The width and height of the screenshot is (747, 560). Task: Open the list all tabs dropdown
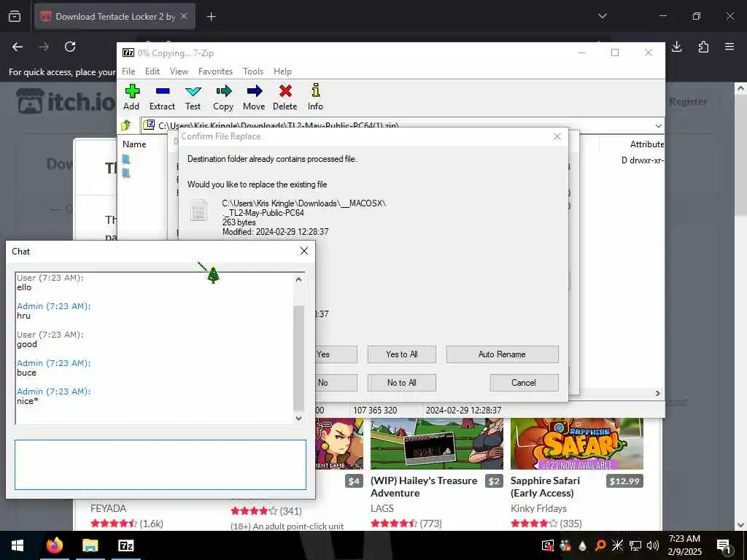602,16
